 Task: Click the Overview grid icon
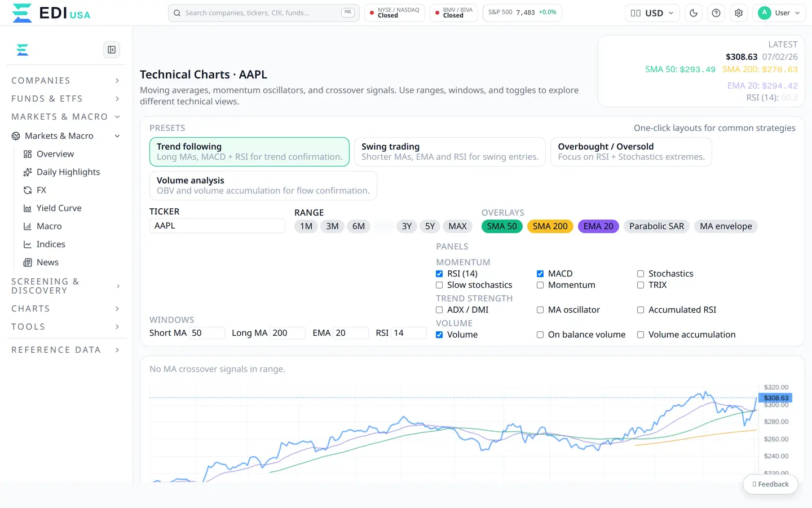point(28,154)
